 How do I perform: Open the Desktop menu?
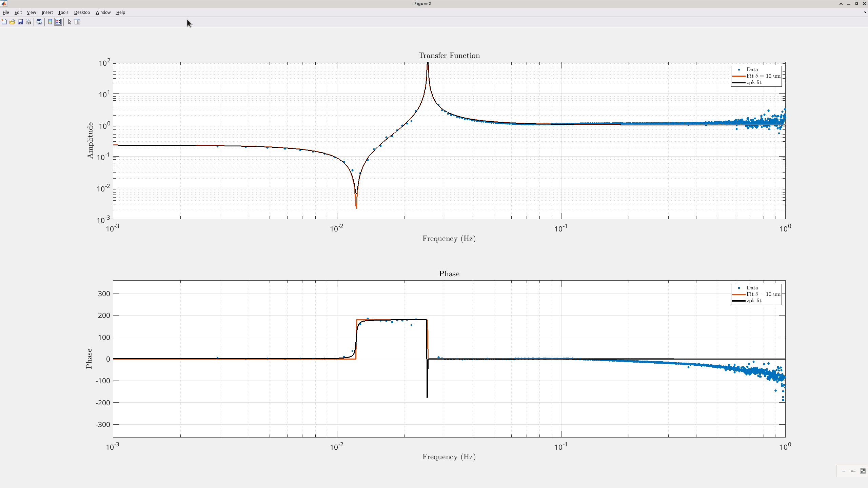point(82,13)
